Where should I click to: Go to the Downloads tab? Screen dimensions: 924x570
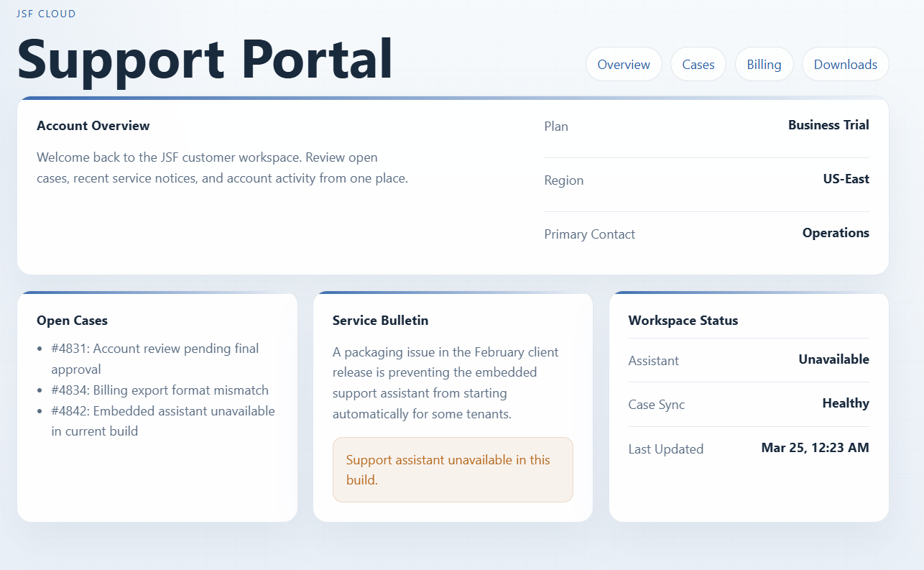[x=845, y=63]
